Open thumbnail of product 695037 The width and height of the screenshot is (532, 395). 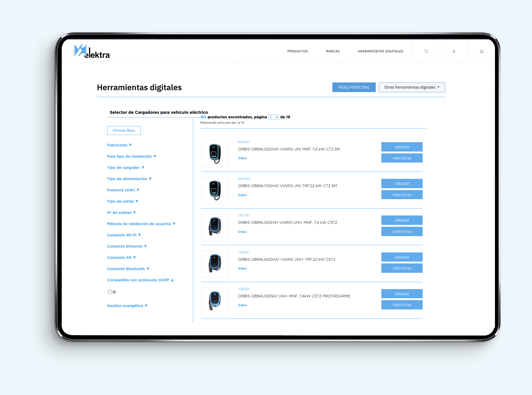215,154
